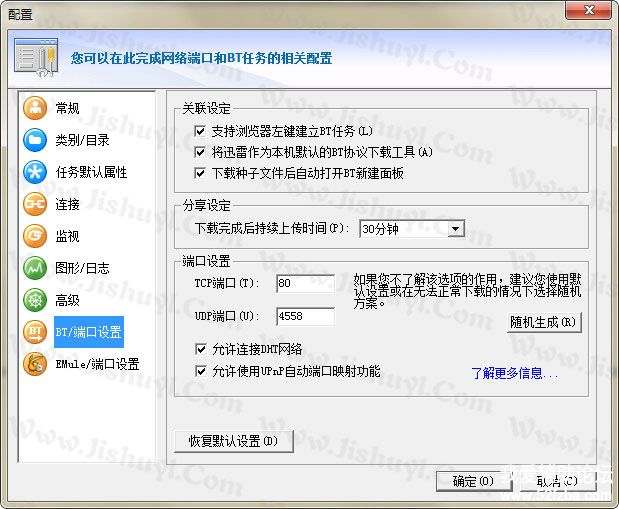Confirm with the 确定(O) button
619x509 pixels.
pos(473,481)
